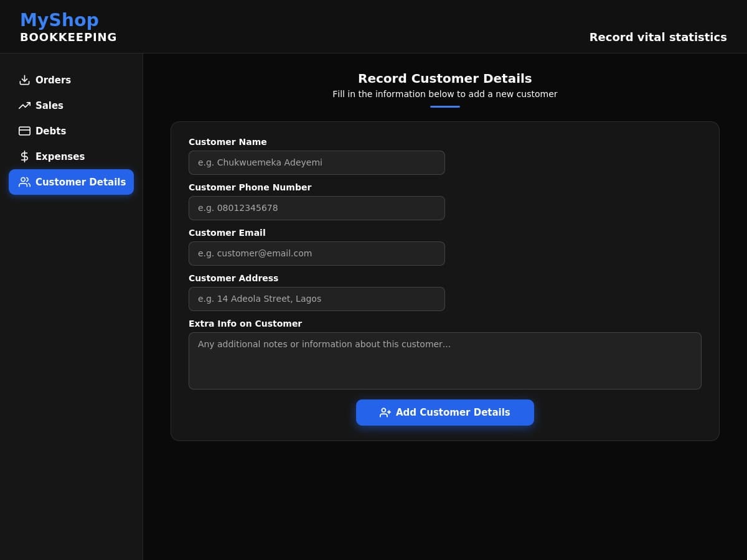
Task: Switch to the Debts section
Action: pyautogui.click(x=50, y=131)
